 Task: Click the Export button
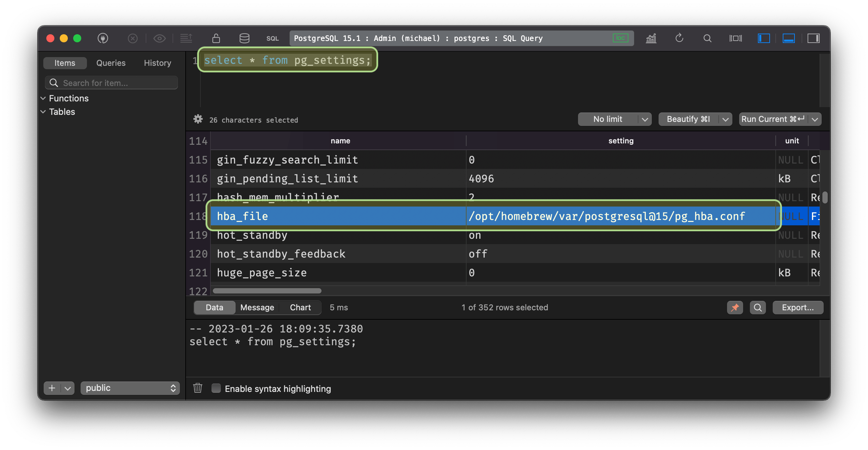tap(798, 307)
